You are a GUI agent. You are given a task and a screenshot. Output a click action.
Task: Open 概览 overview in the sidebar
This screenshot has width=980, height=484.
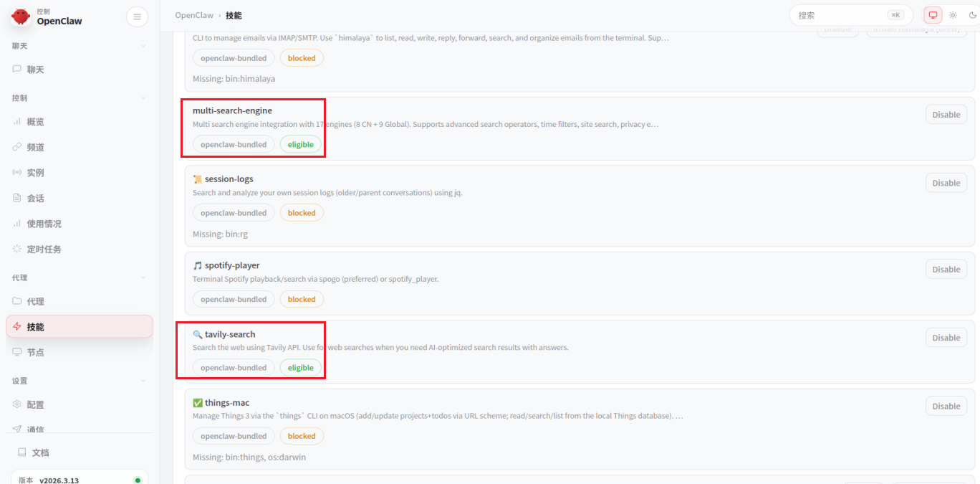tap(36, 122)
